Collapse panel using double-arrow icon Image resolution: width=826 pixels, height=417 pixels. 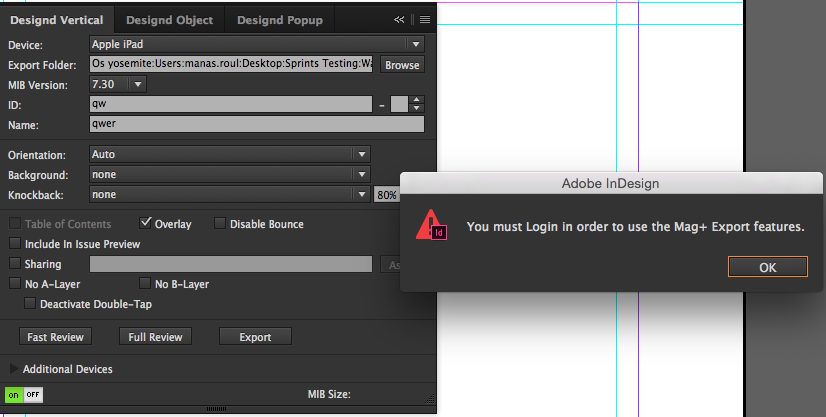click(399, 19)
